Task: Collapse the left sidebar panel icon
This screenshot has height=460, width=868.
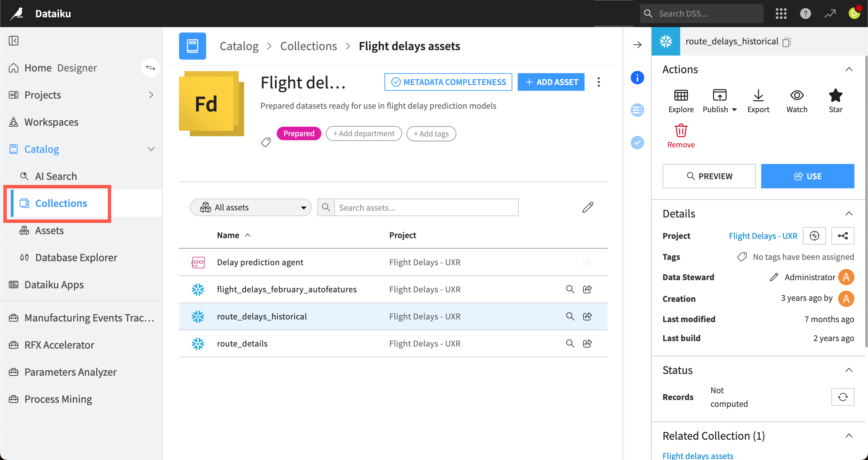Action: click(14, 41)
